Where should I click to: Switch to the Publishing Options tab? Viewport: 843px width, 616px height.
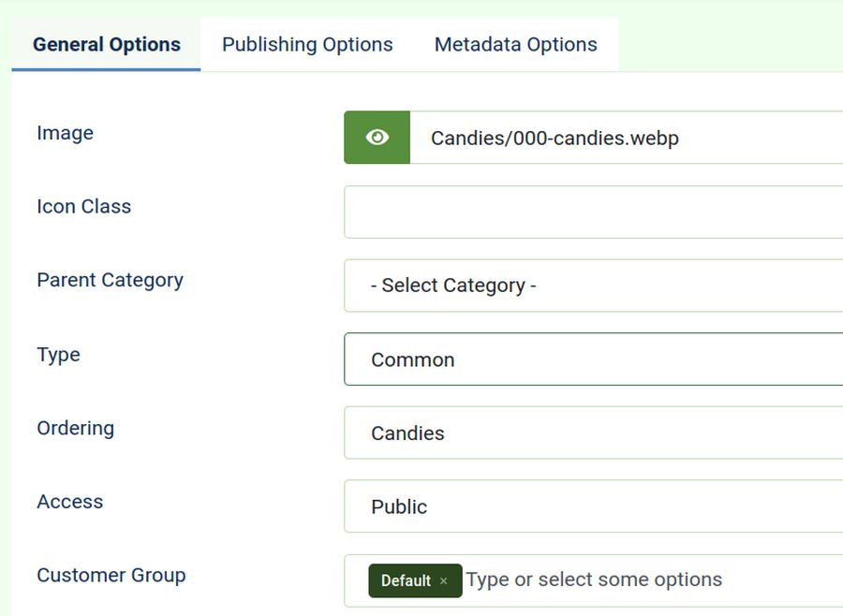[307, 44]
